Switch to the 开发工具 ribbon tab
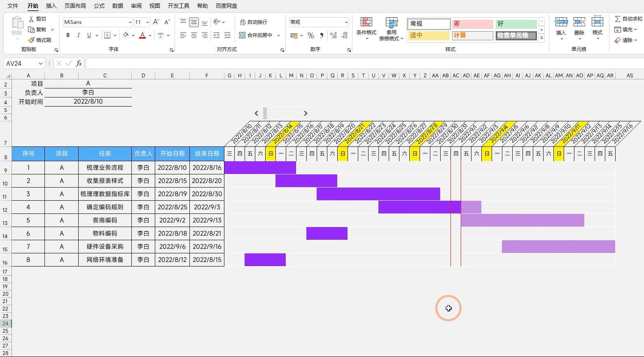This screenshot has height=357, width=644. [179, 6]
